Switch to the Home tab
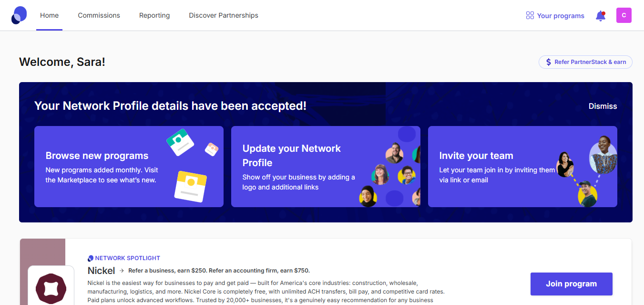The image size is (644, 305). click(50, 15)
